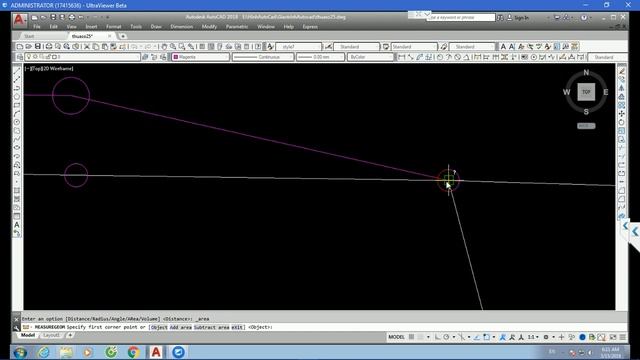Screen dimensions: 640x360
Task: Switch to the Start tab
Action: coord(29,36)
